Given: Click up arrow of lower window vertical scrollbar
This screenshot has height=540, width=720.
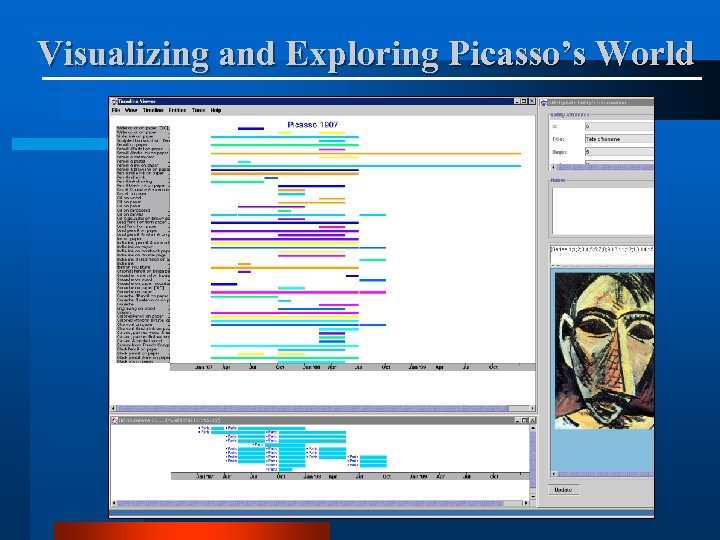Looking at the screenshot, I should tap(533, 428).
